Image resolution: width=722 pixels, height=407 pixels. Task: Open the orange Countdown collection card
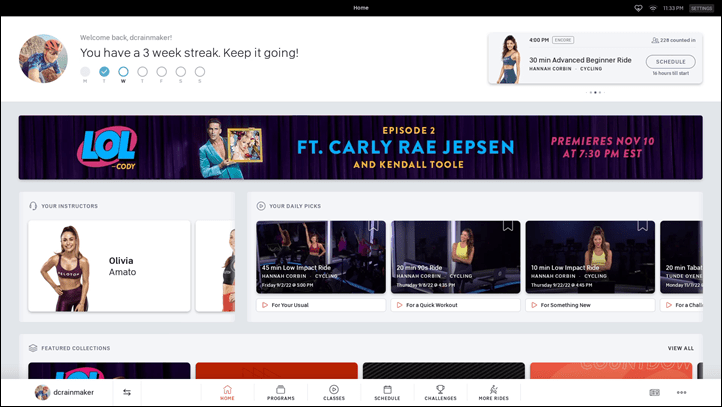click(611, 371)
